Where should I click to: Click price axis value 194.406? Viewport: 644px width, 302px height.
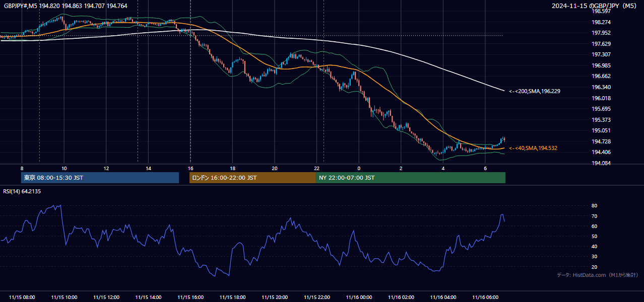coord(601,153)
